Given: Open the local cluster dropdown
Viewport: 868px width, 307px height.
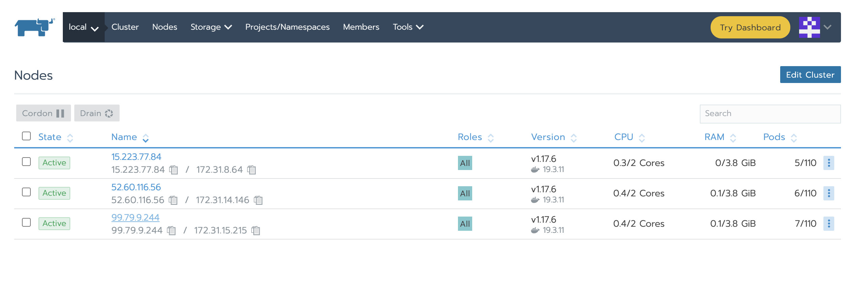Looking at the screenshot, I should [83, 27].
